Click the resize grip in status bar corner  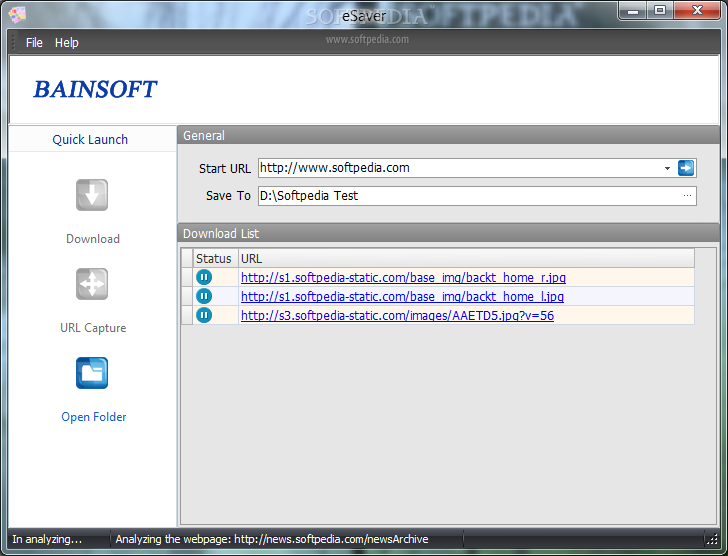712,539
